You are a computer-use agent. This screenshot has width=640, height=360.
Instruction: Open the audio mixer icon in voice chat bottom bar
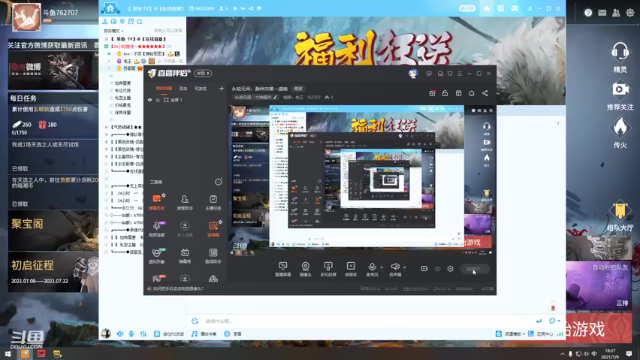point(143,334)
